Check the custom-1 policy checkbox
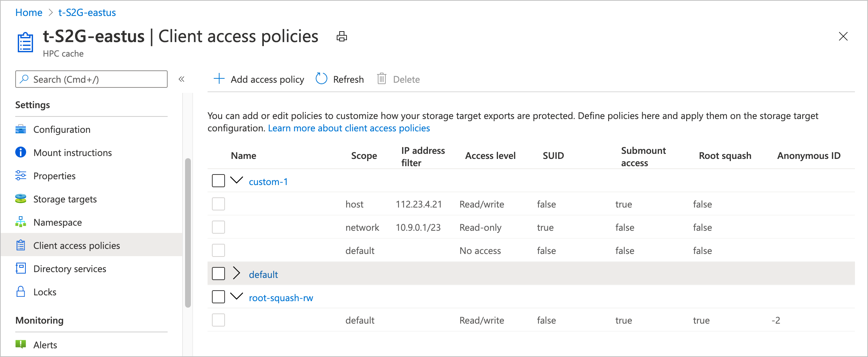The width and height of the screenshot is (868, 357). coord(218,181)
